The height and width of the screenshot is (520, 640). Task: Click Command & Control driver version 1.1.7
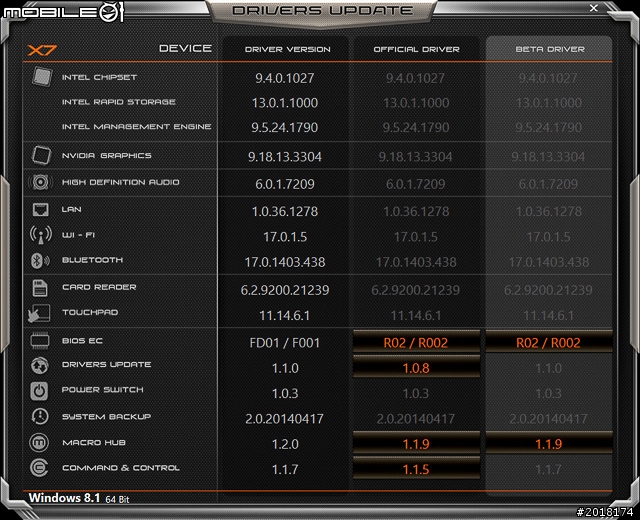coord(285,469)
